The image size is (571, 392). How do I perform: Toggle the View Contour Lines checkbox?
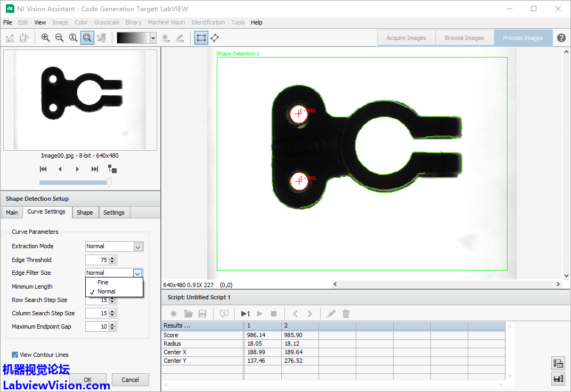tap(15, 355)
